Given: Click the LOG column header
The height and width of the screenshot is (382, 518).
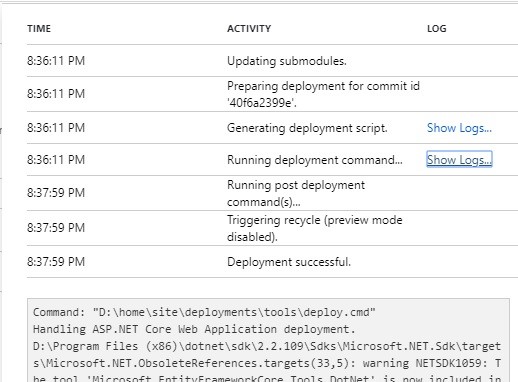Looking at the screenshot, I should (x=436, y=29).
